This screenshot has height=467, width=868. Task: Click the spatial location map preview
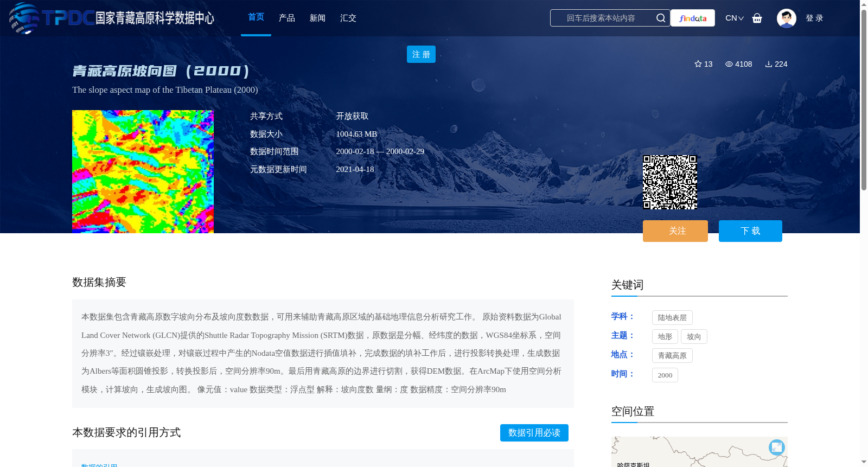(x=699, y=451)
